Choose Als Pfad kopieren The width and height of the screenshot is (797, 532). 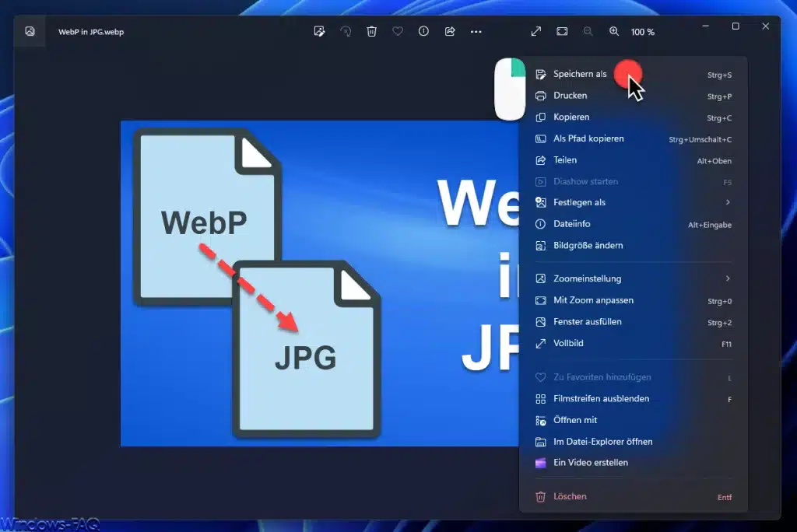(634, 138)
